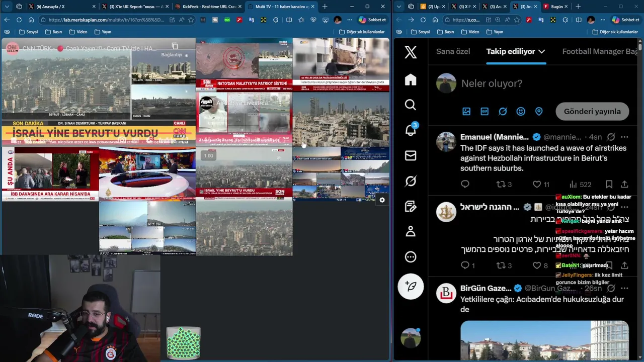The image size is (644, 362).
Task: Open Sosyal bookmarks folder in left window
Action: 28,32
